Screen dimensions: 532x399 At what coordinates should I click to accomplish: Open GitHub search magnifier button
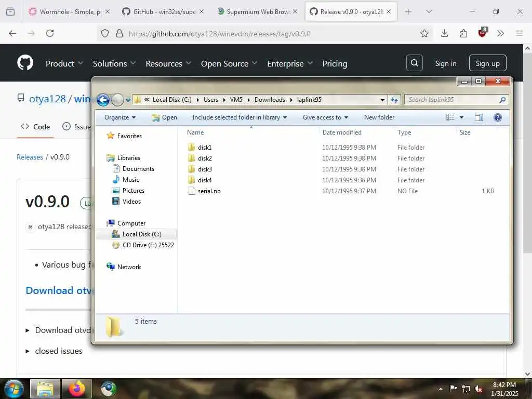[414, 63]
